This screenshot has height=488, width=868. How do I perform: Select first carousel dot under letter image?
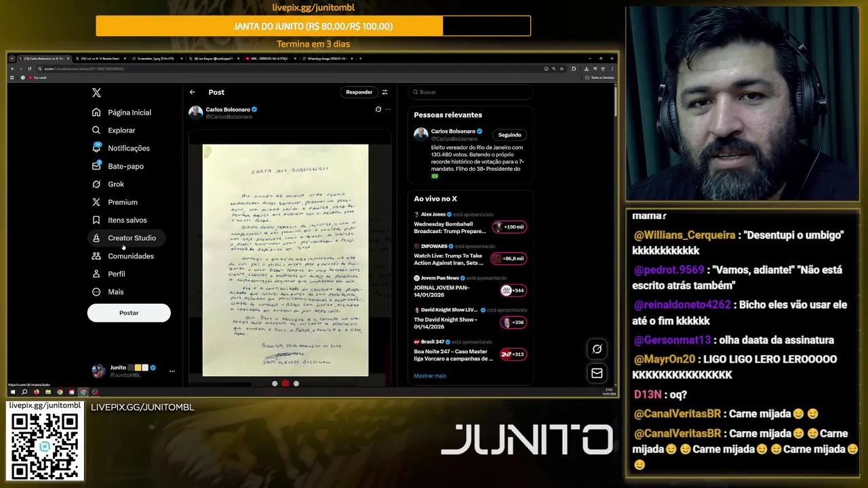(x=275, y=384)
